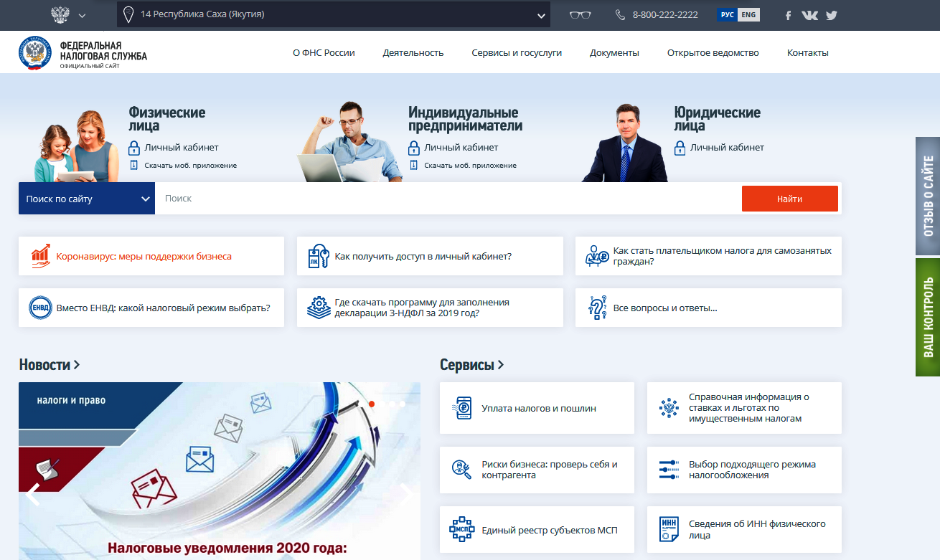Click the МСП registry icon
Screen dimensions: 940x560
click(x=461, y=531)
